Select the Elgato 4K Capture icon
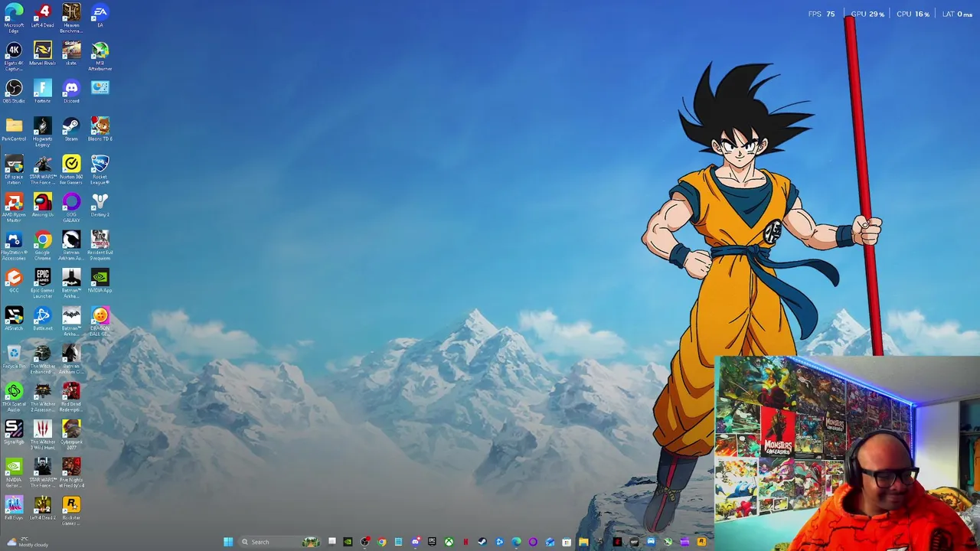 point(14,57)
